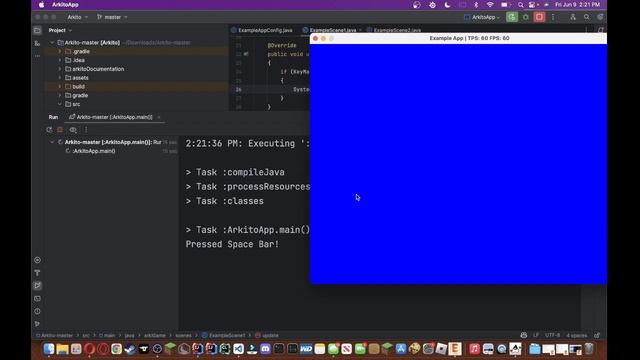Toggle Do Not Disturb moon icon
Screen dimensions: 640x360
pos(447,5)
